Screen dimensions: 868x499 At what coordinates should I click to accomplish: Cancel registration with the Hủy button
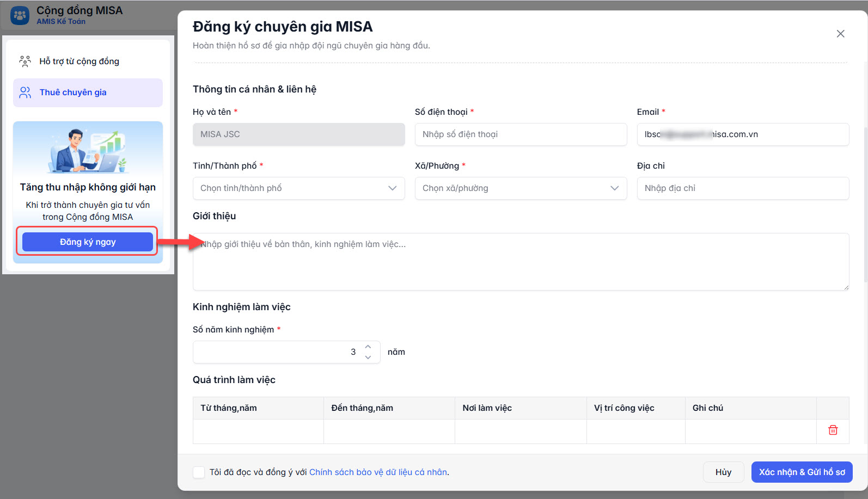[723, 472]
